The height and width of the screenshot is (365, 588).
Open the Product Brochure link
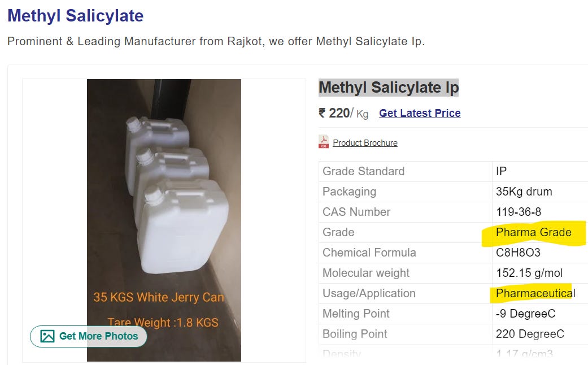coord(365,143)
